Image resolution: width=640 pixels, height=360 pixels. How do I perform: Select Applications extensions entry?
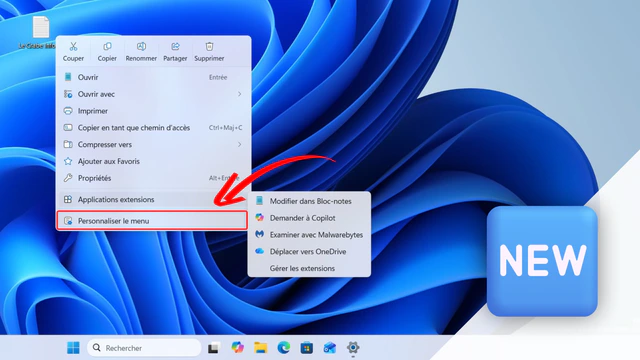153,199
